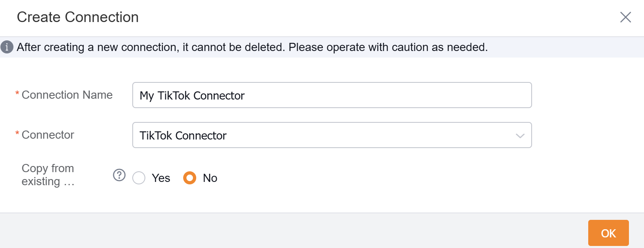Click the red asterisk beside Connector
This screenshot has height=248, width=644.
[17, 134]
